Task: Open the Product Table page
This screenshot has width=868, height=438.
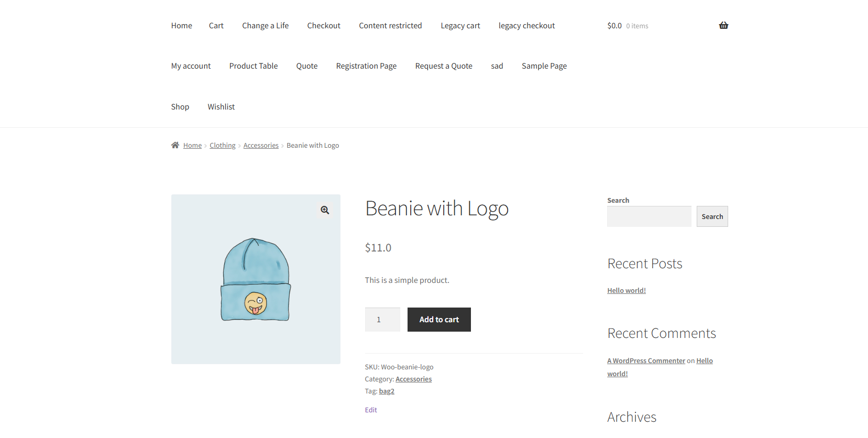Action: (253, 66)
